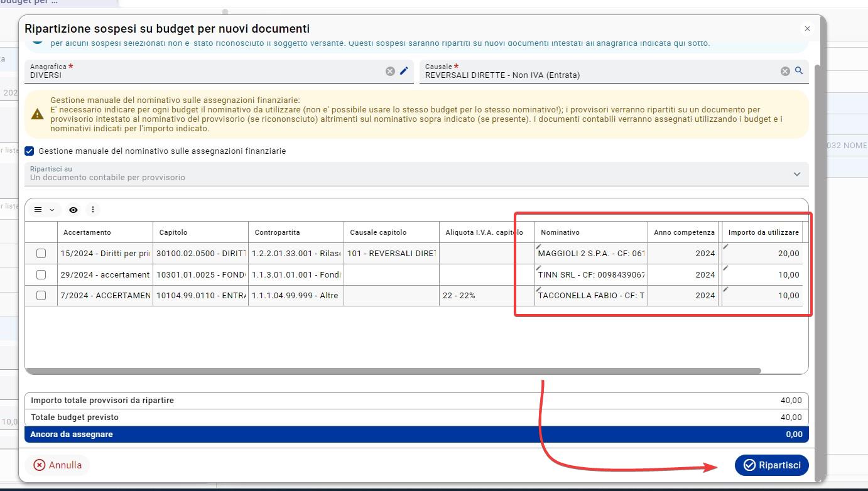Toggle Gestione manuale del nominativo checkbox

(x=30, y=151)
